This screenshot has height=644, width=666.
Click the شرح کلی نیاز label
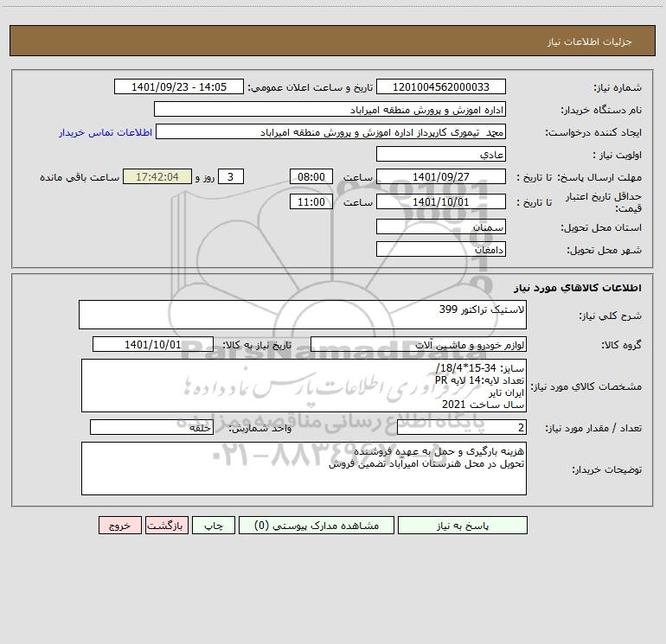click(x=611, y=316)
